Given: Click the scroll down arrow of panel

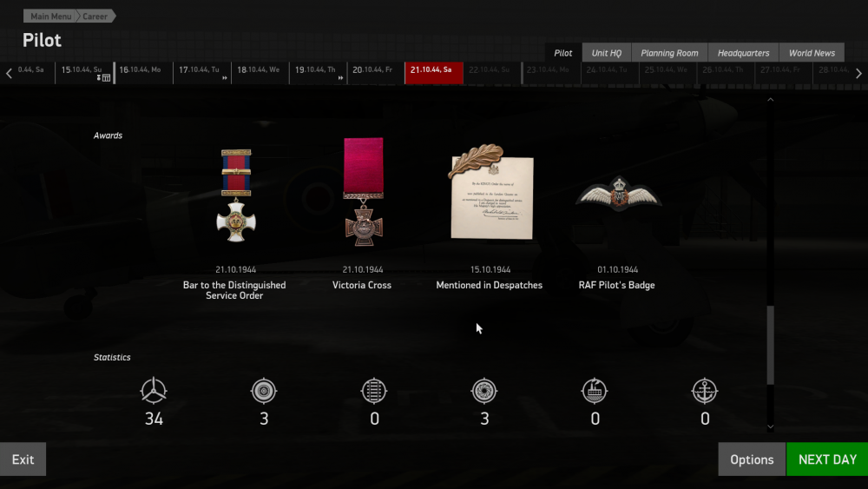Looking at the screenshot, I should [770, 426].
